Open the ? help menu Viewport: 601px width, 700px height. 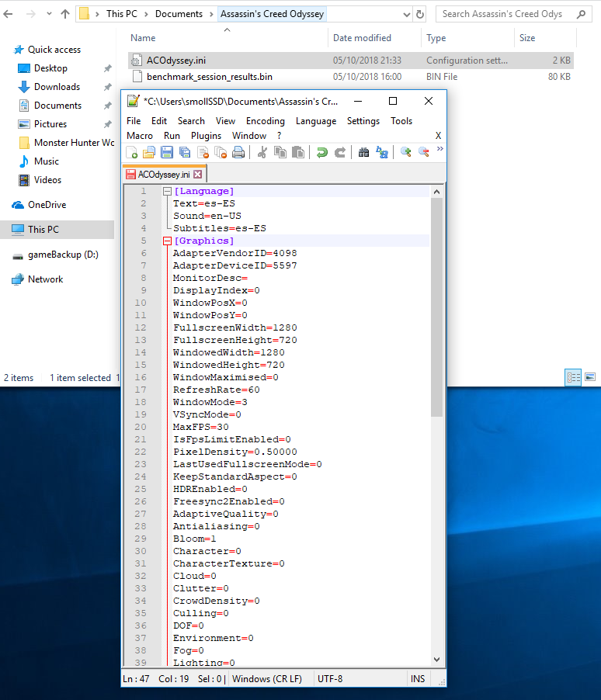point(280,136)
